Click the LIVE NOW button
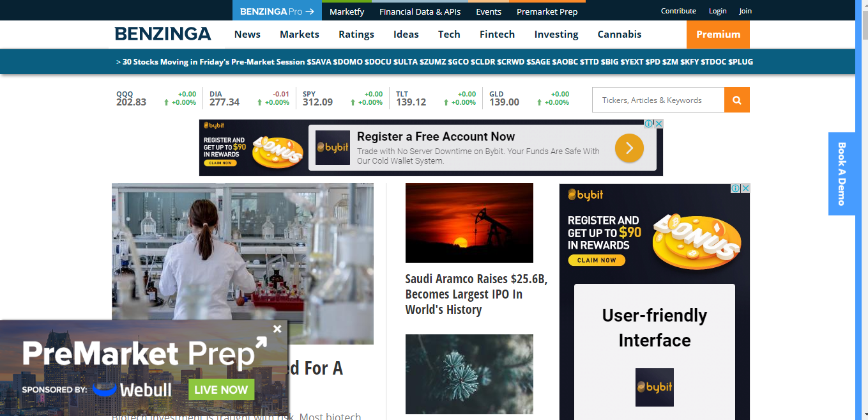Image resolution: width=868 pixels, height=420 pixels. point(221,389)
